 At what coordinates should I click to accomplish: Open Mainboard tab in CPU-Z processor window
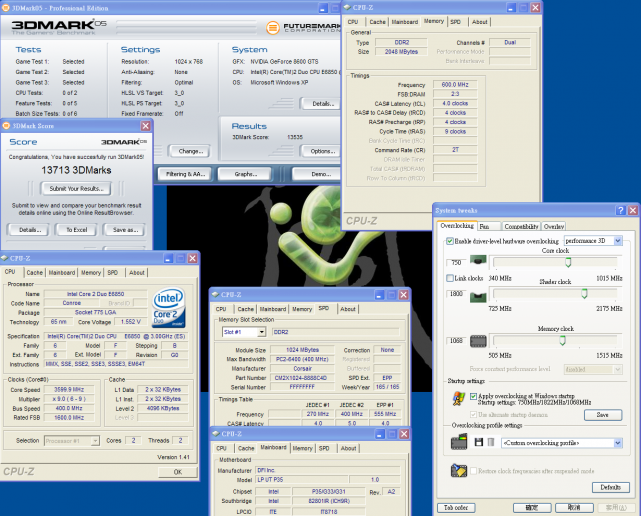tap(62, 273)
